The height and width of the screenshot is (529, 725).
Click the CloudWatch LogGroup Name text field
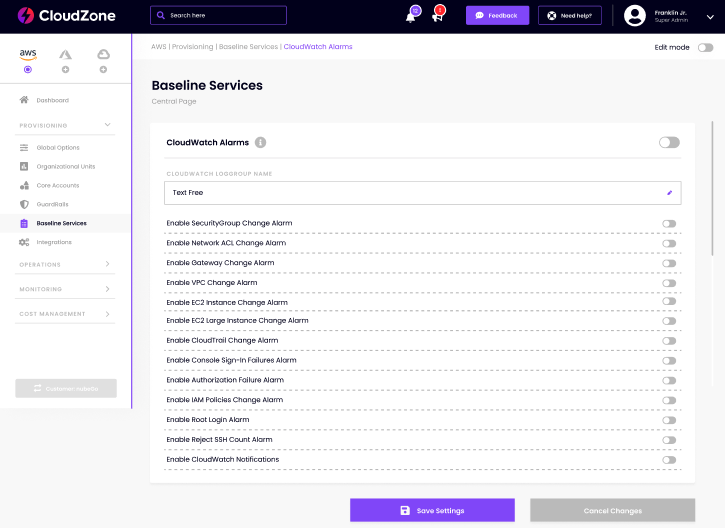pos(423,193)
